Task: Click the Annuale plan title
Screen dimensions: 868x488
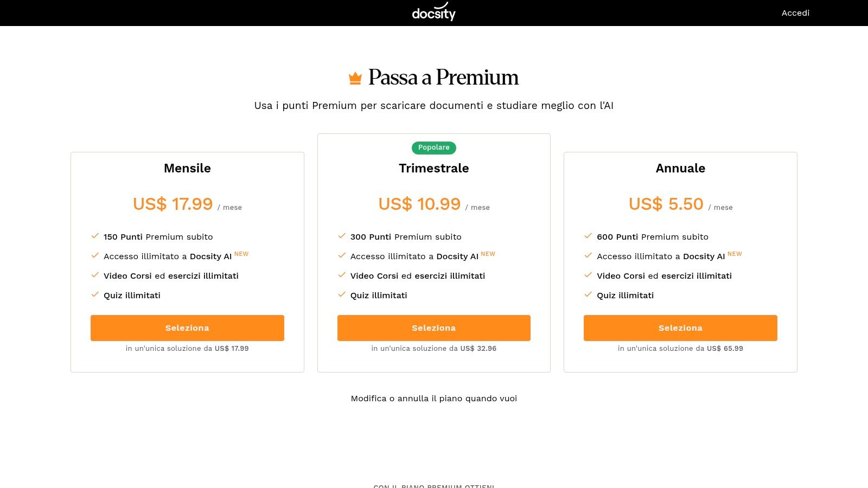Action: point(680,168)
